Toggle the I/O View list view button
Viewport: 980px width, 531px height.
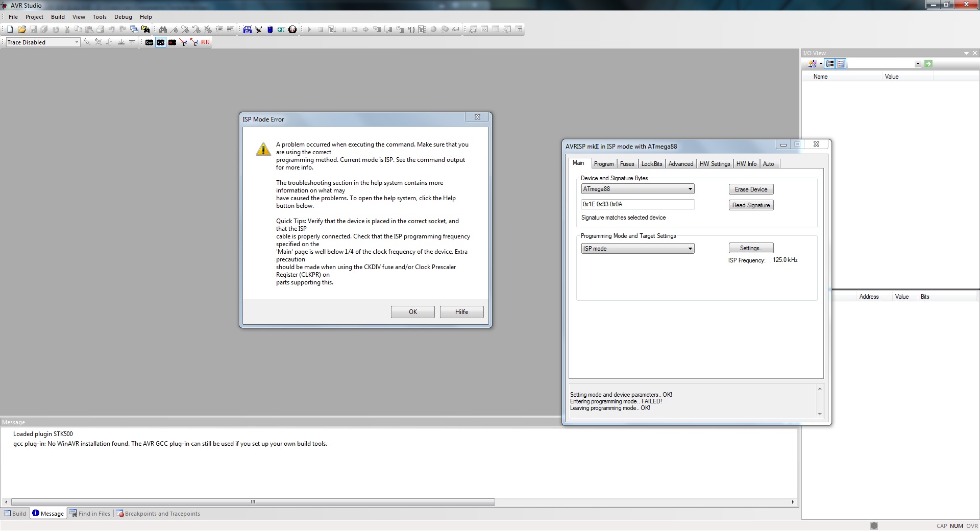841,64
